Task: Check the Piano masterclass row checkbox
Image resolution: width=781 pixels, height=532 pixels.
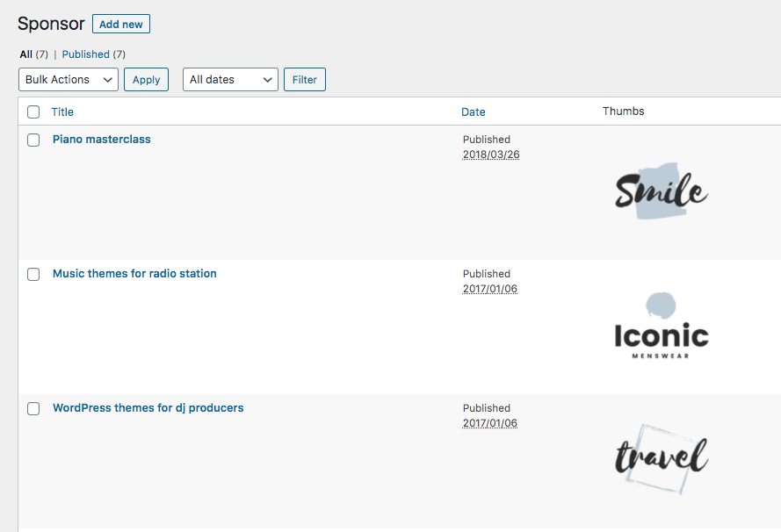Action: 33,140
